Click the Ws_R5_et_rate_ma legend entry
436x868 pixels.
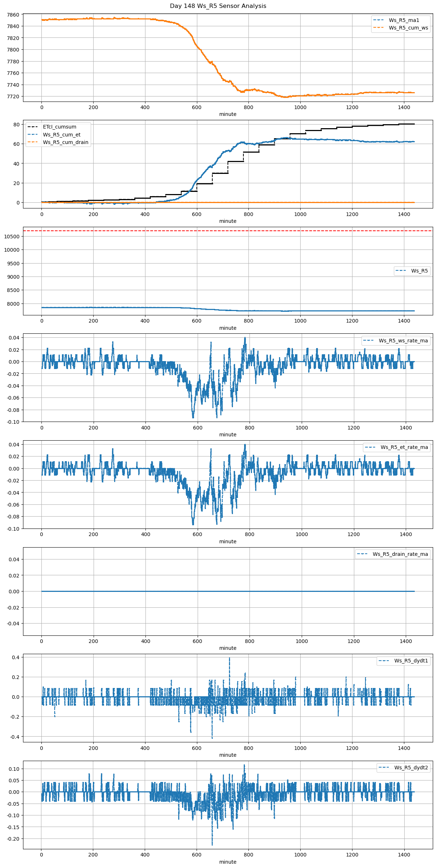[404, 447]
